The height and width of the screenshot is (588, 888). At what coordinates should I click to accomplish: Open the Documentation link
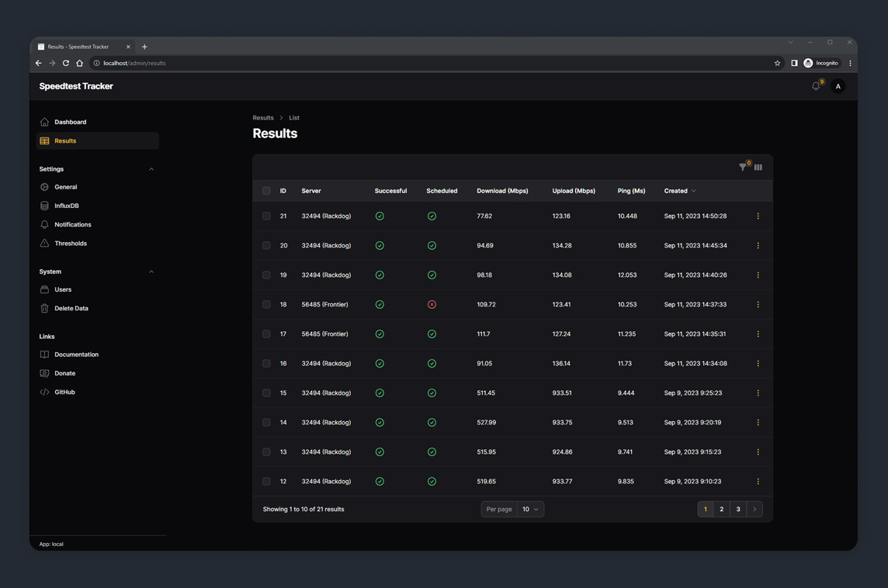coord(97,355)
